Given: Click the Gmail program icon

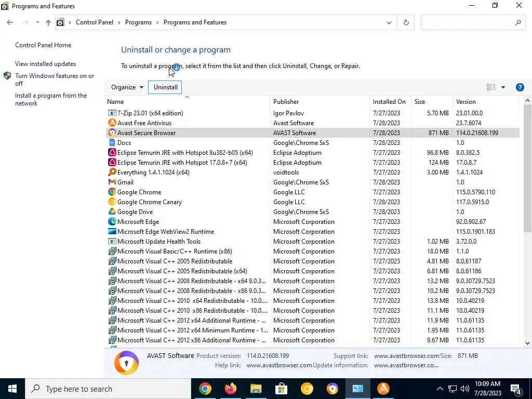Looking at the screenshot, I should [x=112, y=182].
